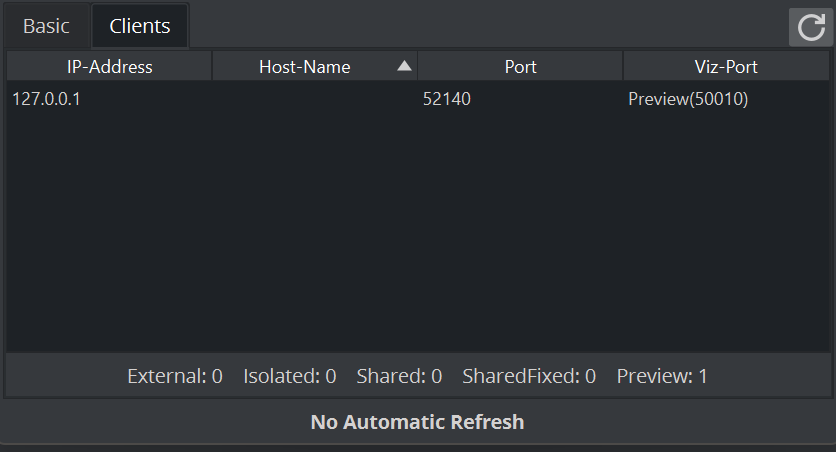The width and height of the screenshot is (836, 452).
Task: Click the Preview: 1 counter
Action: 662,377
